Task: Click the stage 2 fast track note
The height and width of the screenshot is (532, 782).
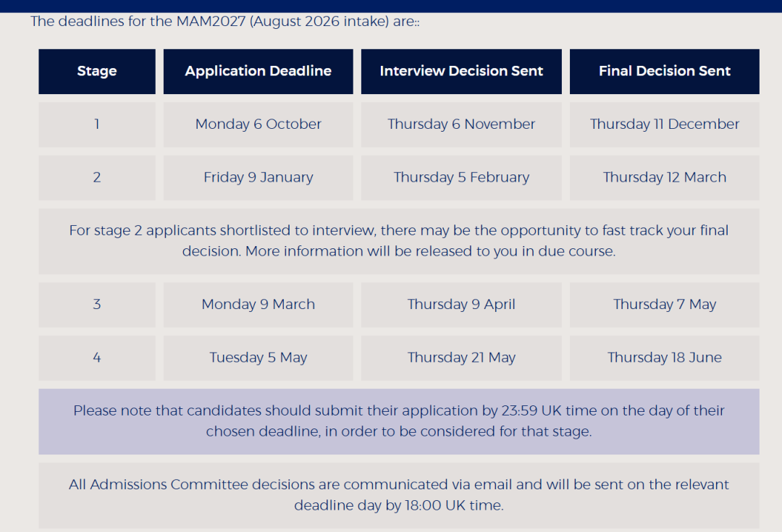Action: pos(399,241)
